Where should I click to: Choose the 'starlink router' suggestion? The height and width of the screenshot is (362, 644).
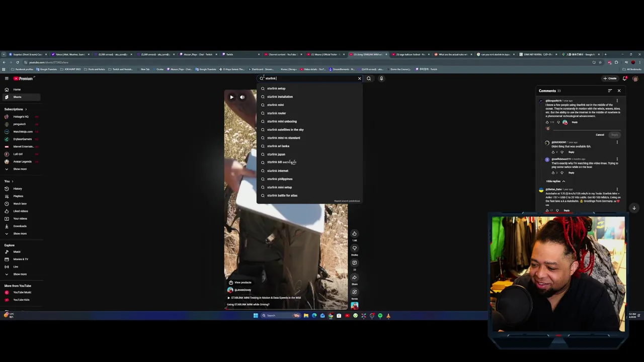[x=308, y=113]
